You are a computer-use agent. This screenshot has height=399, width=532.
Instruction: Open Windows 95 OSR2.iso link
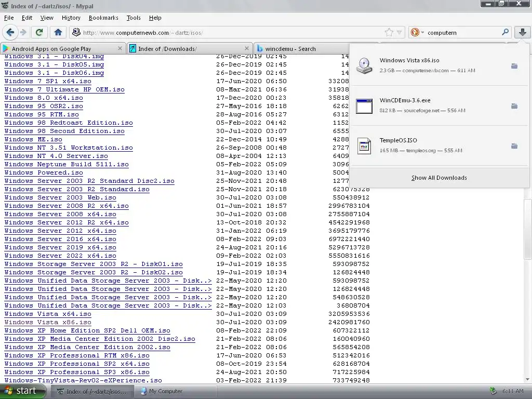(44, 106)
